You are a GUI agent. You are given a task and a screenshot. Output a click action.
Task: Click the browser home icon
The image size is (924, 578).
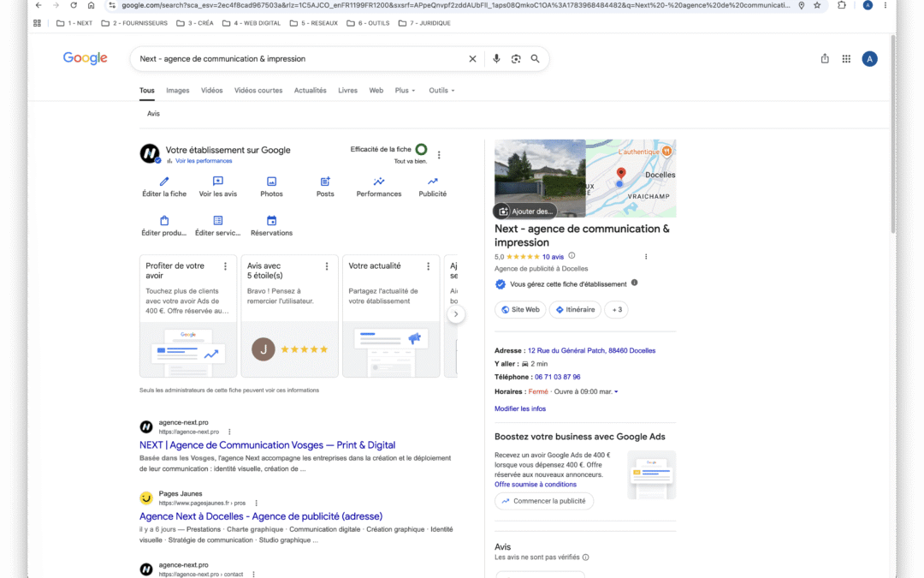click(x=91, y=5)
